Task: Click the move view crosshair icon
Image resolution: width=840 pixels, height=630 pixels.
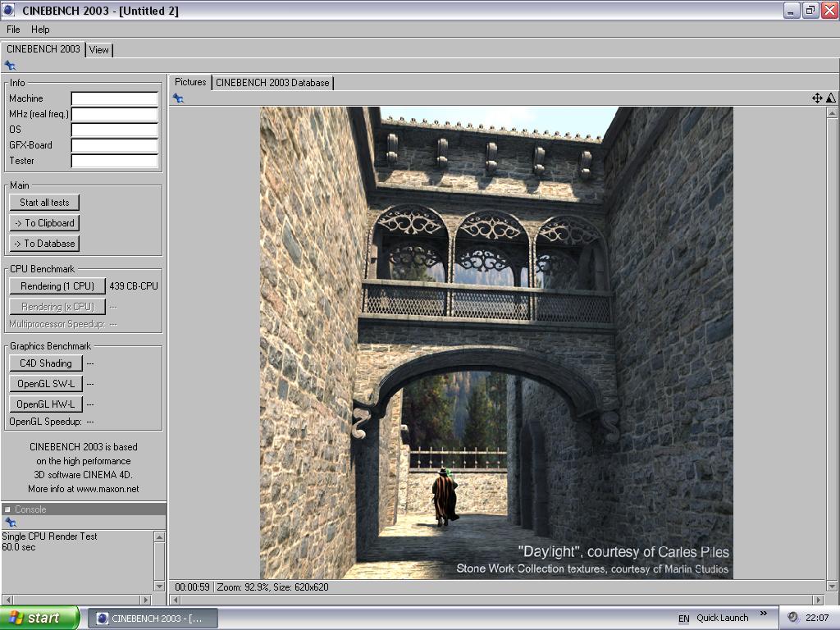Action: [x=817, y=98]
